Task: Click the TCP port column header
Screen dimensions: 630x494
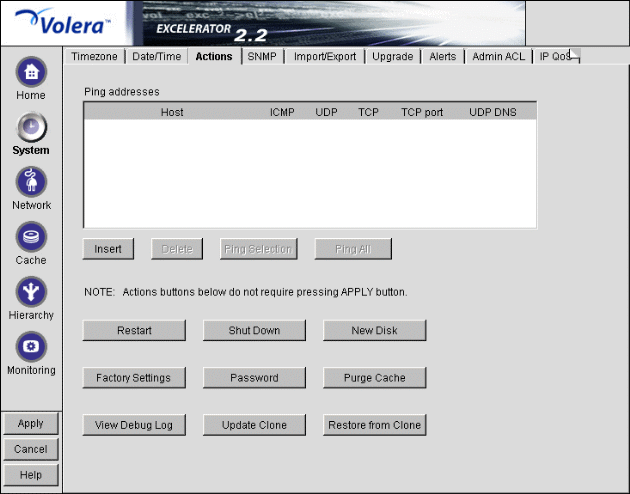Action: pyautogui.click(x=422, y=112)
